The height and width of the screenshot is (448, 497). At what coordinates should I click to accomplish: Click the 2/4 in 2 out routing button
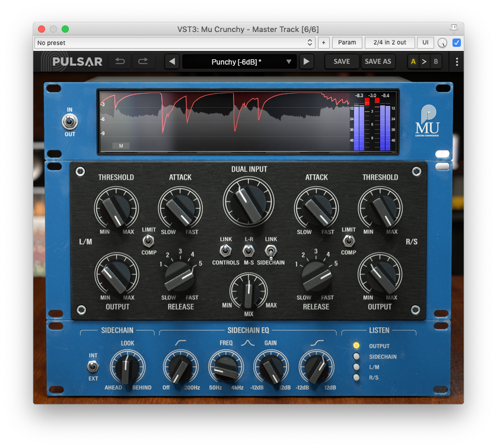pos(390,43)
